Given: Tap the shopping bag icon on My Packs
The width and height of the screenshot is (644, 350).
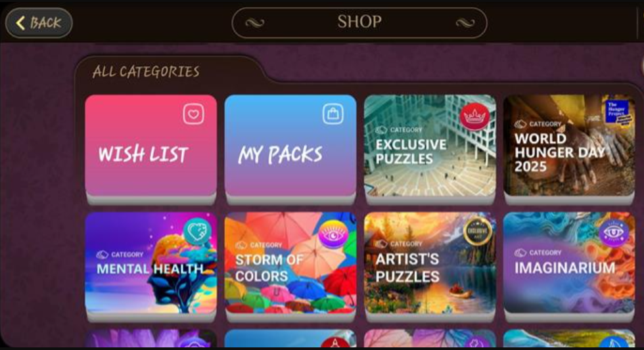Looking at the screenshot, I should pos(333,114).
